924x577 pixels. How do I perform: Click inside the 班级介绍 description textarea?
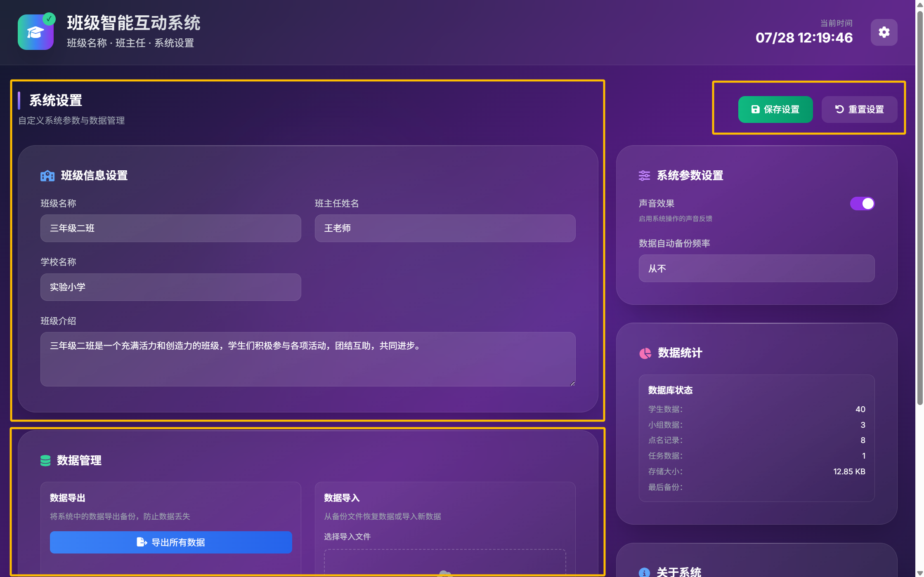point(307,359)
